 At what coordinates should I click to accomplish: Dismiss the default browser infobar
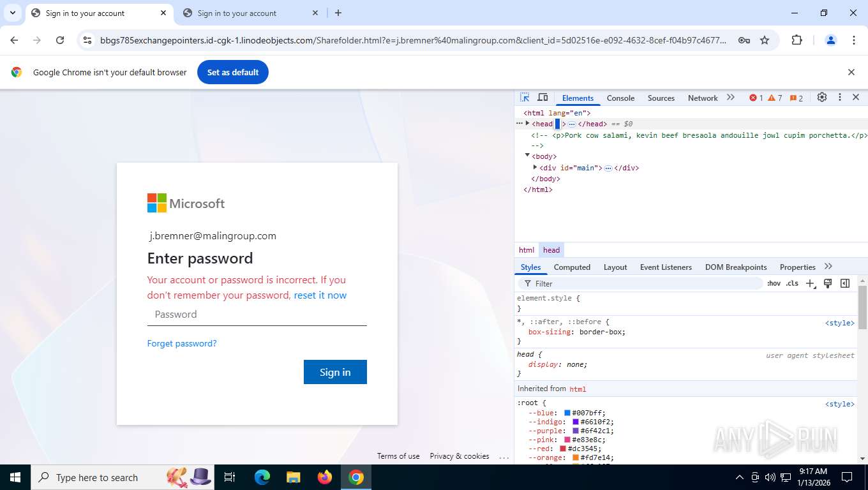point(851,72)
